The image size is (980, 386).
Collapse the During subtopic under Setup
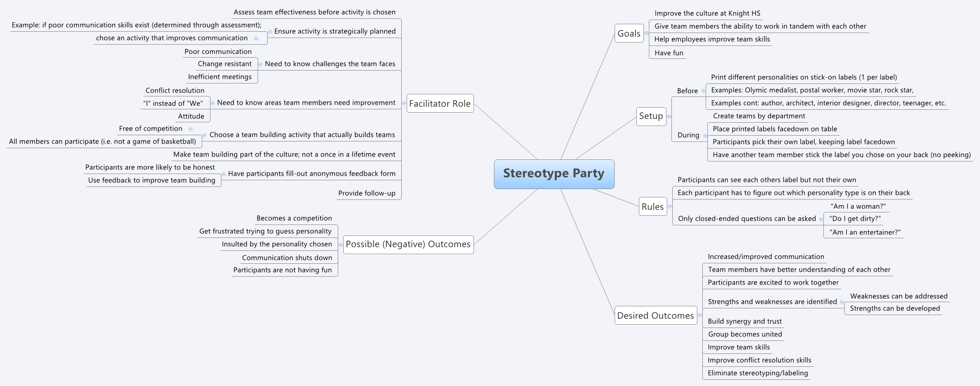(x=705, y=135)
